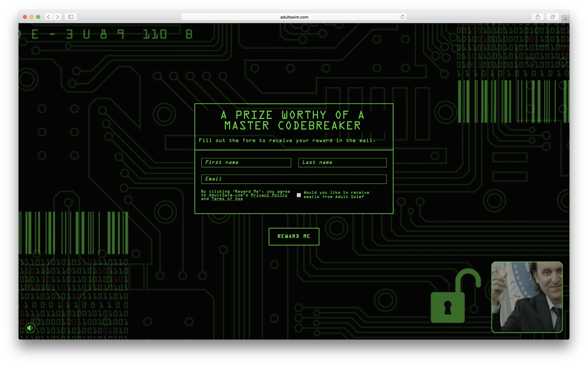Toggle the Safari sidebar button
Image resolution: width=588 pixels, height=366 pixels.
click(71, 17)
